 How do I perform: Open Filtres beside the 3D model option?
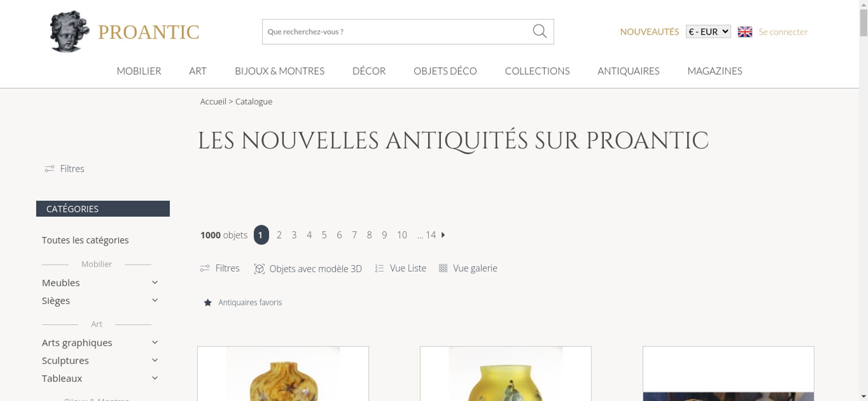[x=220, y=268]
